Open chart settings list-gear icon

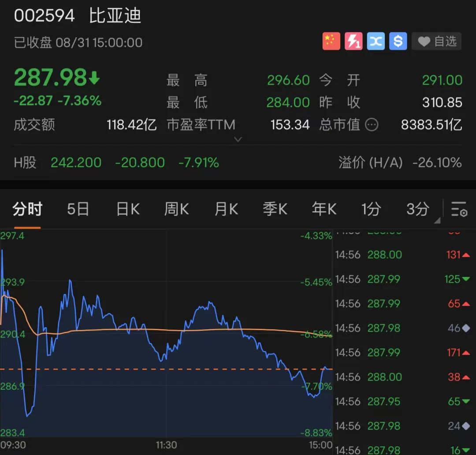point(459,209)
